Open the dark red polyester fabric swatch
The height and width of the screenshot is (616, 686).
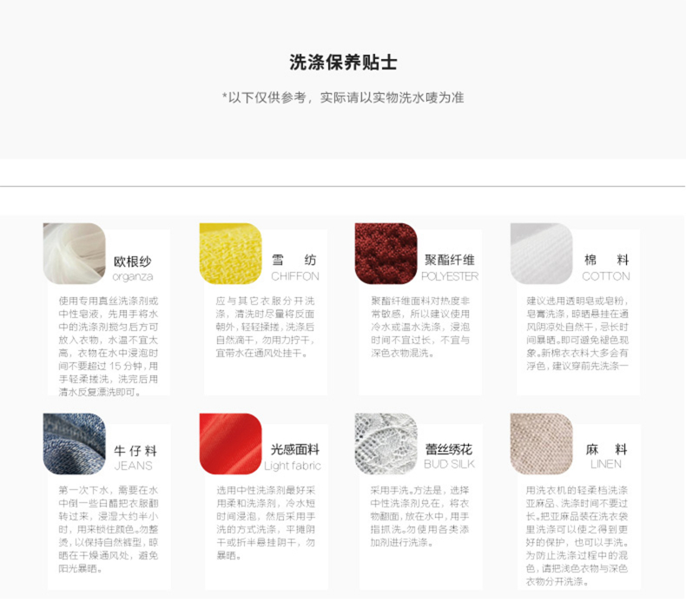[386, 254]
